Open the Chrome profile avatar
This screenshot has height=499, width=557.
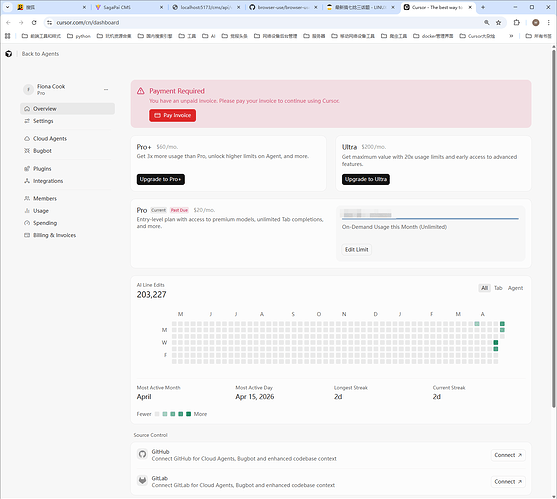coord(536,22)
